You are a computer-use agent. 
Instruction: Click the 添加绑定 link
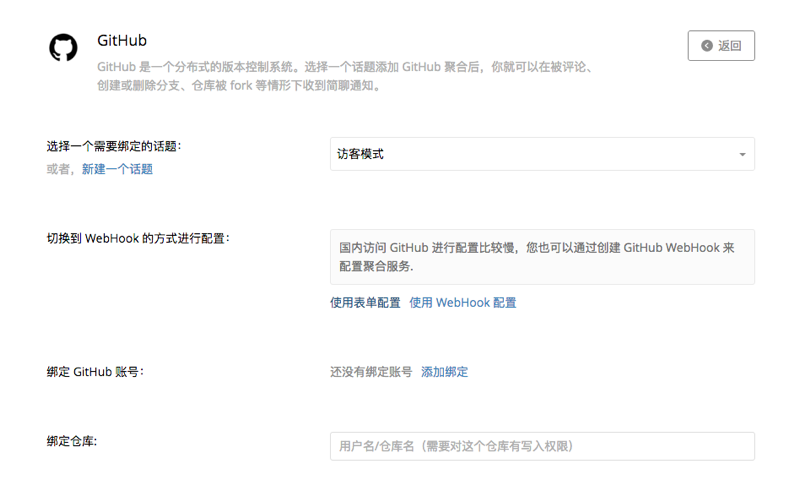(x=444, y=372)
